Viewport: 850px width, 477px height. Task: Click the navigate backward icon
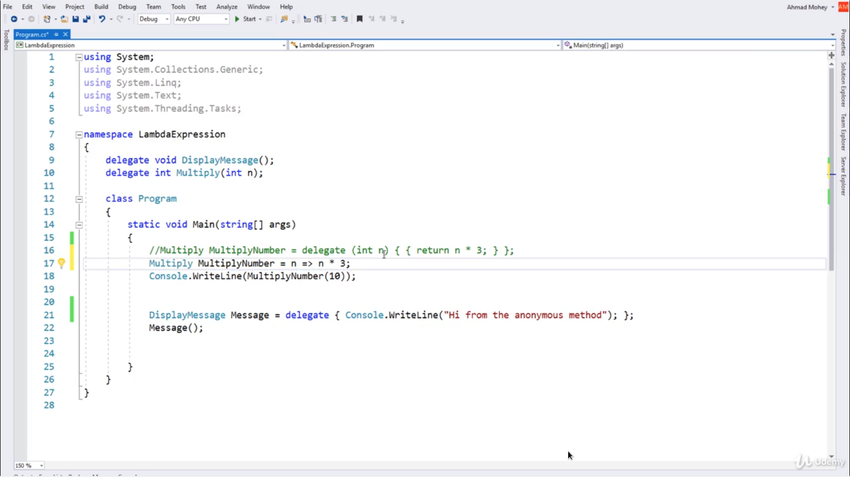pos(14,19)
